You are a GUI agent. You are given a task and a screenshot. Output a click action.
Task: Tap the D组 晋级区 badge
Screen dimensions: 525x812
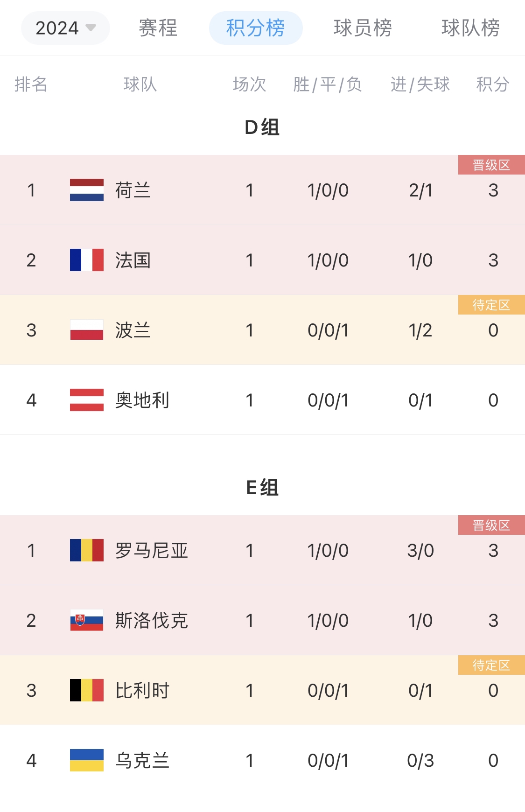(491, 165)
